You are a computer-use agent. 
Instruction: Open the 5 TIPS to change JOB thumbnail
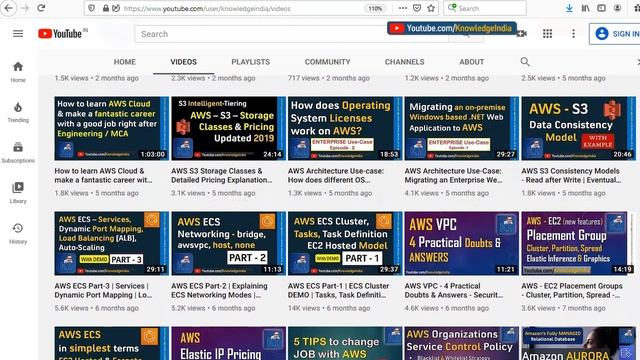[345, 343]
